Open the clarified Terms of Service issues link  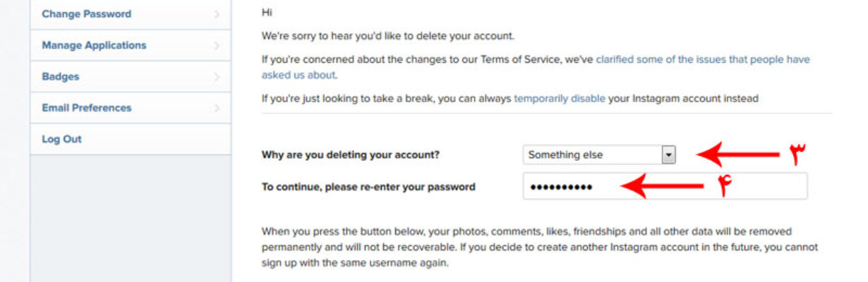click(536, 67)
